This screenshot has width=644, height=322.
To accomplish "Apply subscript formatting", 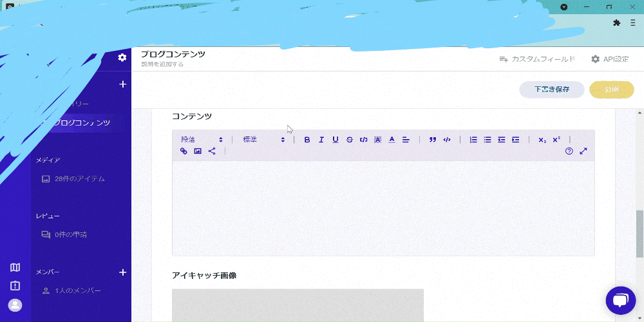I will click(x=542, y=140).
